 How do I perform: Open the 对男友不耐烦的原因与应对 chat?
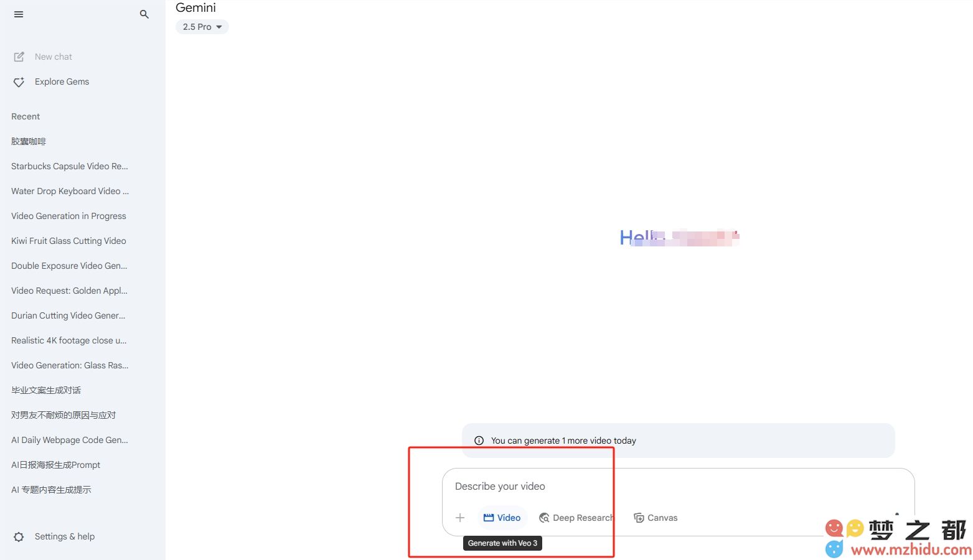63,415
